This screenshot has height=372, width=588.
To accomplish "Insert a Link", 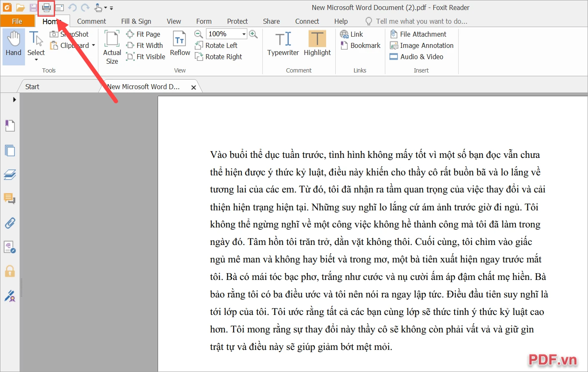I will pos(352,34).
